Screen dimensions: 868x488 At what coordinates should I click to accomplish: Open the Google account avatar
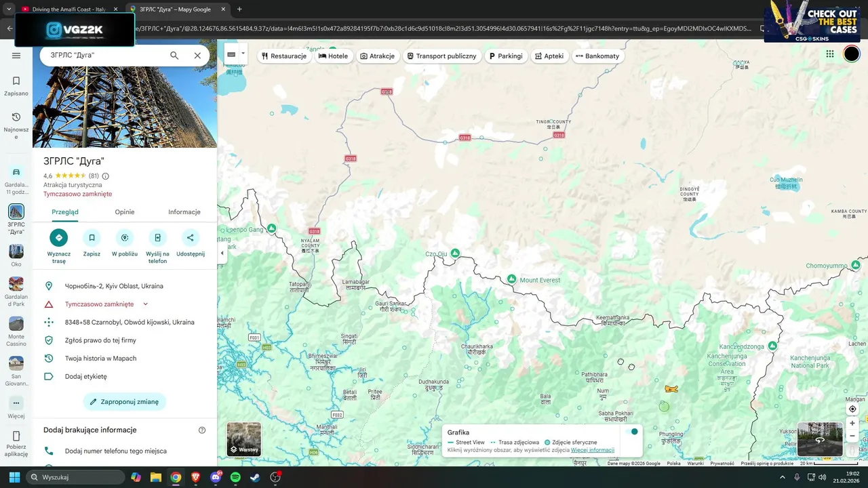852,54
